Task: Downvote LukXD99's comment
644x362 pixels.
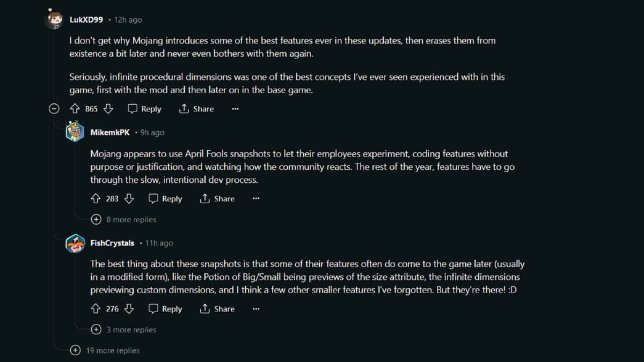Action: pyautogui.click(x=108, y=109)
